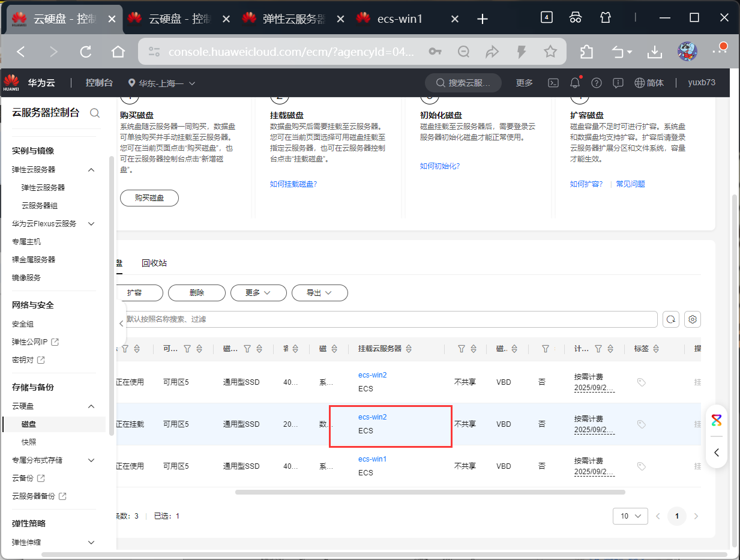Image resolution: width=740 pixels, height=560 pixels.
Task: Open 弹性公网IP external link in sidebar
Action: tap(35, 342)
